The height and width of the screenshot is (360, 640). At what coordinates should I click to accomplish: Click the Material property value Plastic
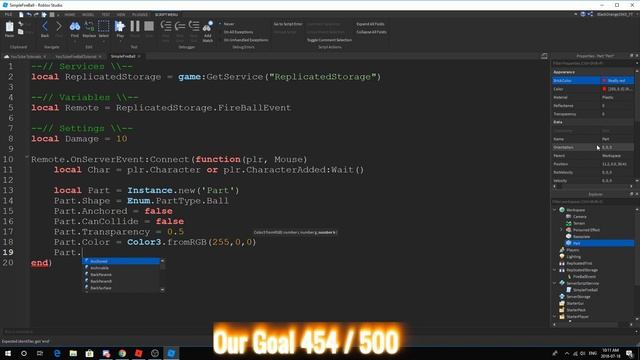pos(607,98)
